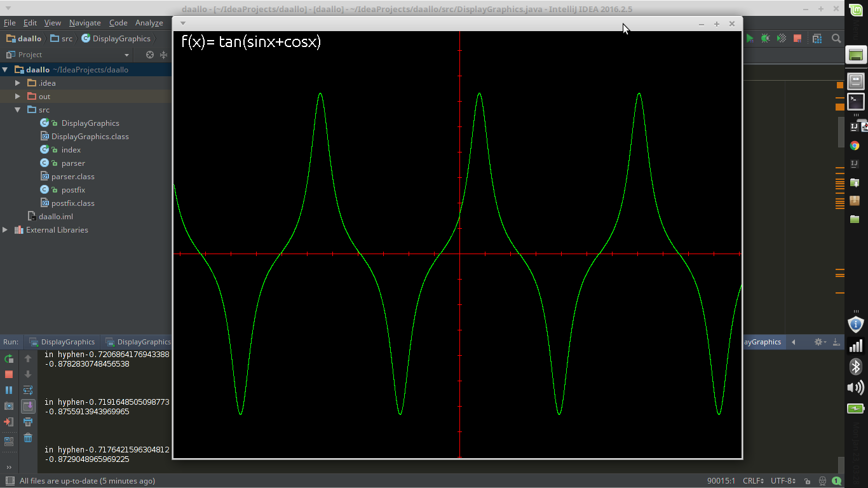Click the Bluetooth tray icon
This screenshot has width=868, height=488.
(856, 366)
